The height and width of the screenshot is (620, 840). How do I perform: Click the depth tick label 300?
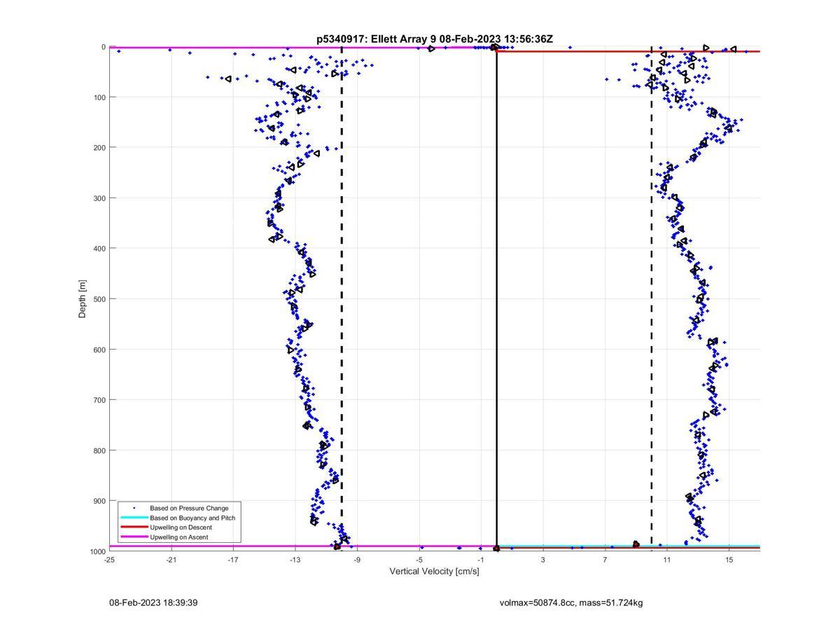click(x=99, y=198)
